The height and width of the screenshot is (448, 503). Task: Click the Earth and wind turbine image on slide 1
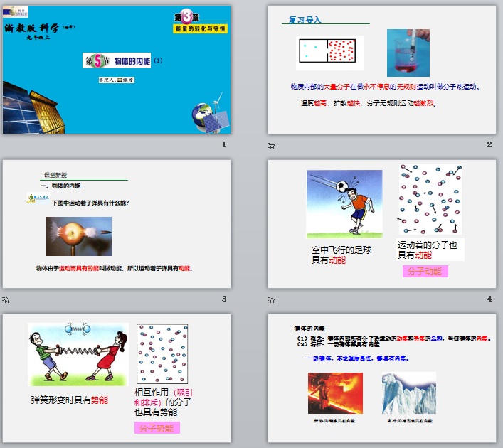pyautogui.click(x=209, y=115)
